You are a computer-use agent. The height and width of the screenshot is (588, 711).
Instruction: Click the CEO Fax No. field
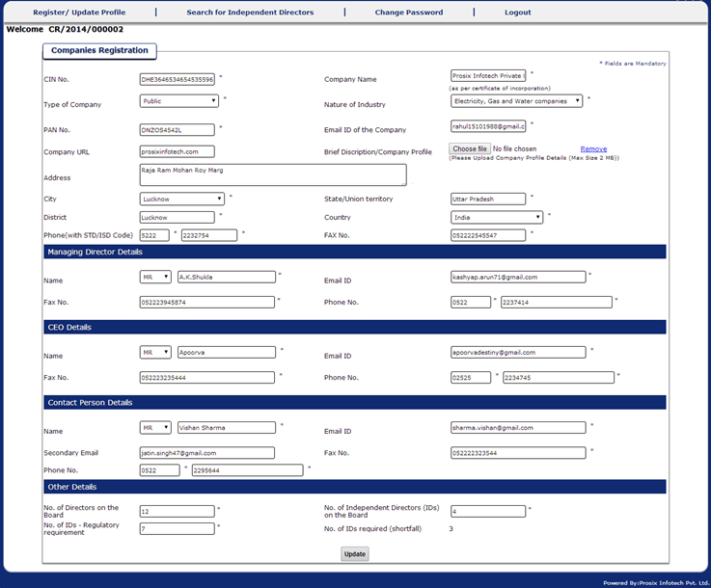coord(207,377)
